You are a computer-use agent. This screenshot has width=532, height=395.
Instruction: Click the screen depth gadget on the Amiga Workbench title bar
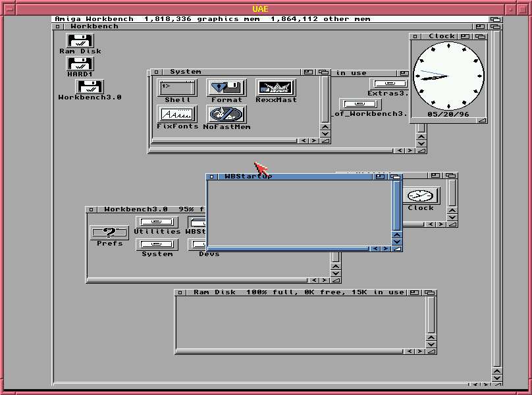pos(495,19)
